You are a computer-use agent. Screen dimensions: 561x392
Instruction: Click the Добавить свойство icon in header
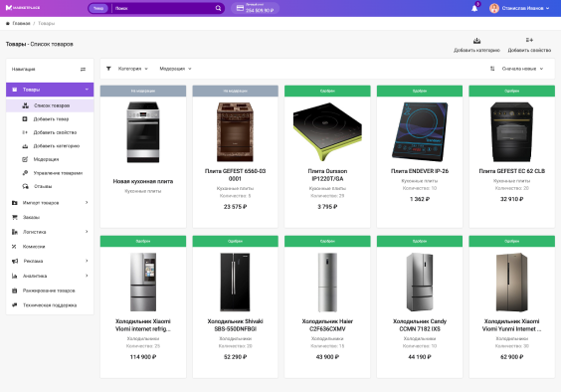click(x=529, y=40)
